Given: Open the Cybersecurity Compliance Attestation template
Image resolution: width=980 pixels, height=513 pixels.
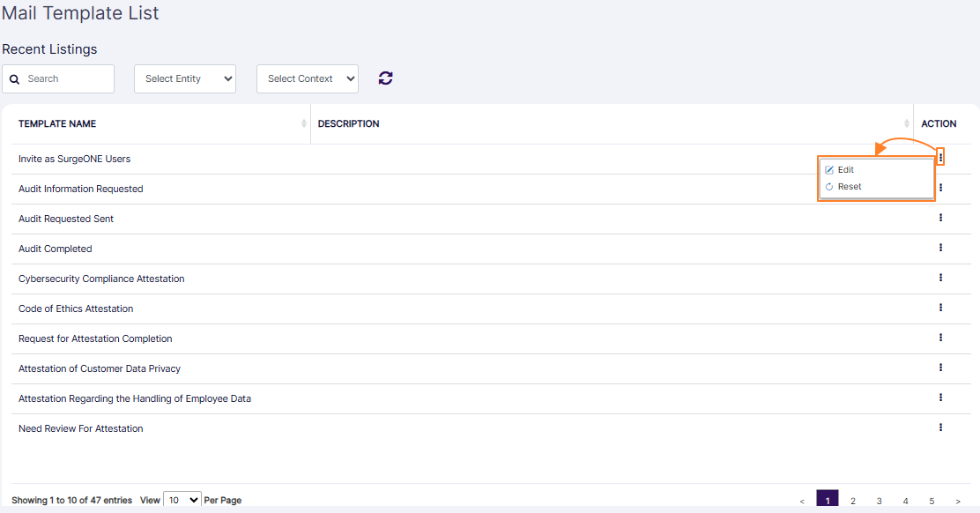Looking at the screenshot, I should click(x=100, y=278).
